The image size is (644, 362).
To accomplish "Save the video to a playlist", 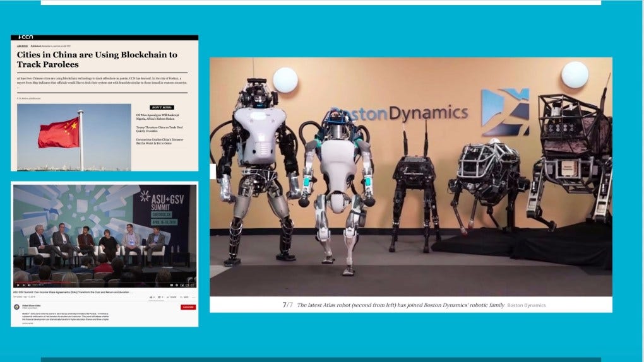I will click(x=184, y=297).
